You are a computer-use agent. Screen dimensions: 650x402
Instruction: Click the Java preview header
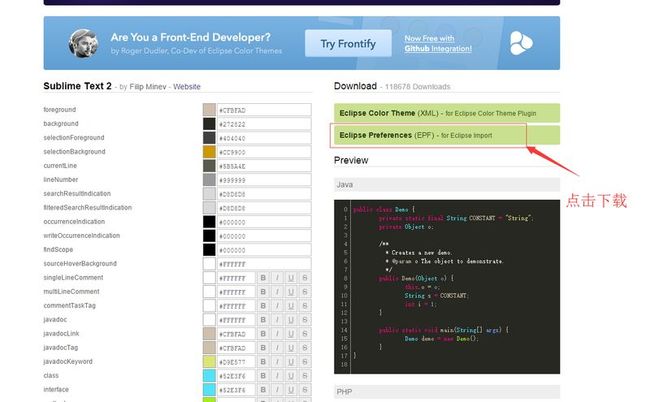pyautogui.click(x=447, y=185)
